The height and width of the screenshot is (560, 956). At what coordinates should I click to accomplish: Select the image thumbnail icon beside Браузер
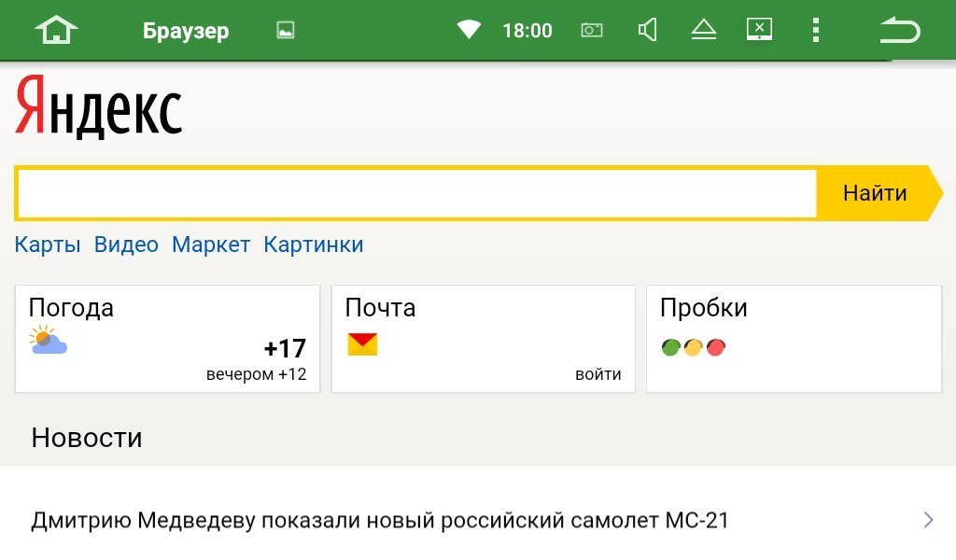[284, 29]
